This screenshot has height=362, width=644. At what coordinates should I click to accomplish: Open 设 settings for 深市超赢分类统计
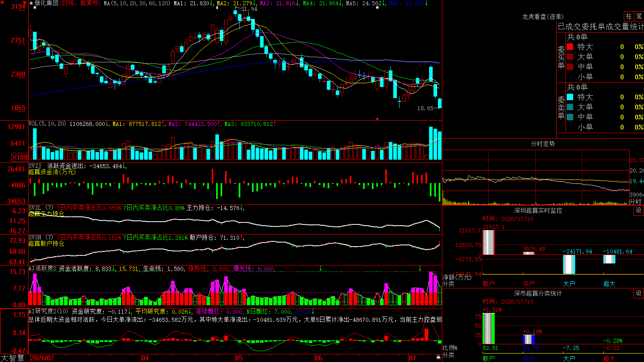click(x=639, y=293)
